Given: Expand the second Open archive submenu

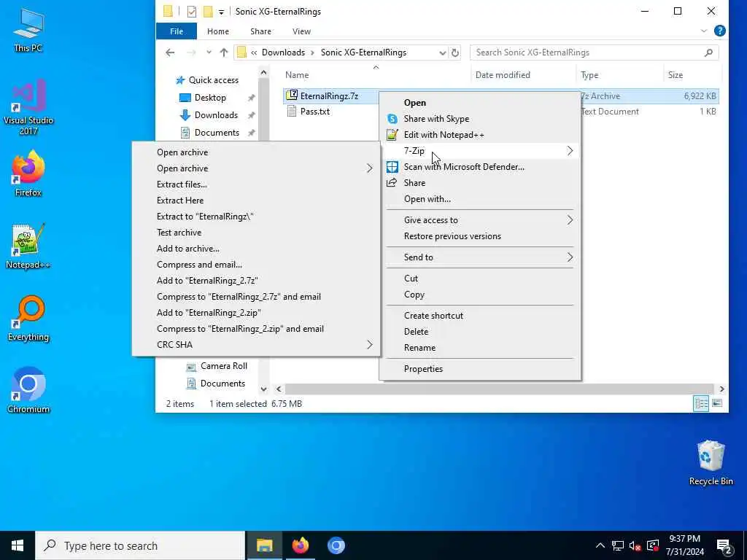Looking at the screenshot, I should tap(370, 168).
